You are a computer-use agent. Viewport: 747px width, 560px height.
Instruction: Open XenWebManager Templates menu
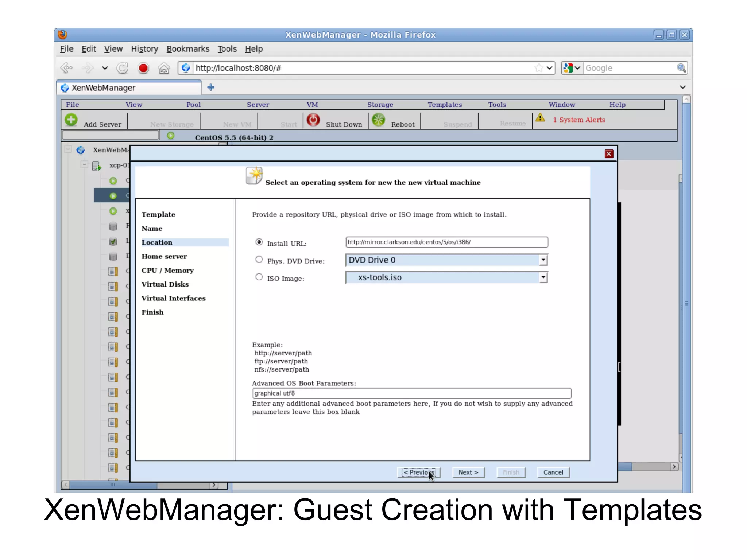(445, 105)
